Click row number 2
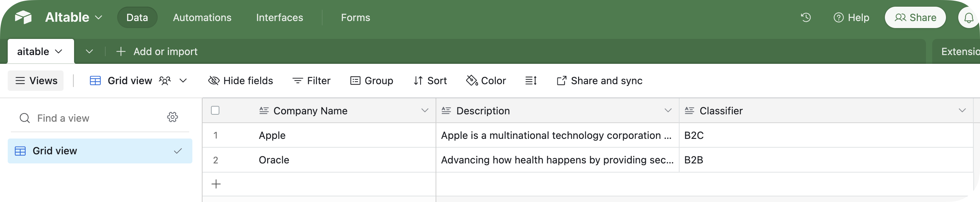The height and width of the screenshot is (202, 980). point(215,160)
